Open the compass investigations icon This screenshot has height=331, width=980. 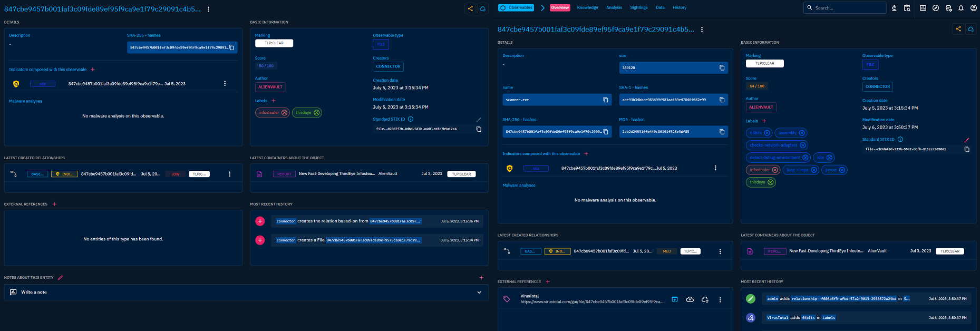pyautogui.click(x=936, y=8)
